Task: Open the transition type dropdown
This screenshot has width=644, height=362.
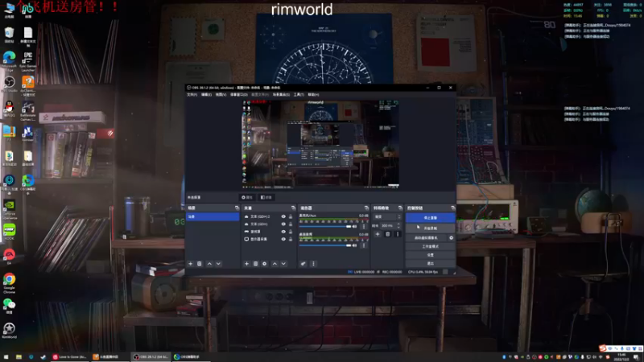Action: [387, 216]
